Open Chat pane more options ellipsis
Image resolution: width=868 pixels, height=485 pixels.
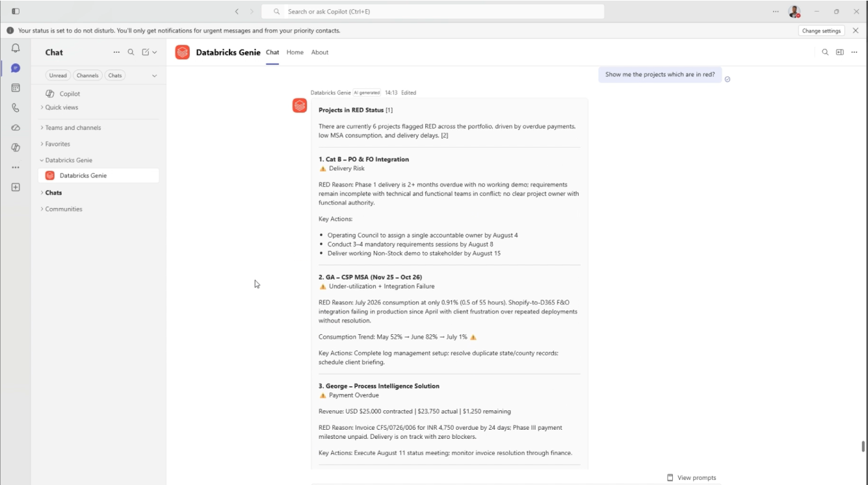tap(116, 52)
